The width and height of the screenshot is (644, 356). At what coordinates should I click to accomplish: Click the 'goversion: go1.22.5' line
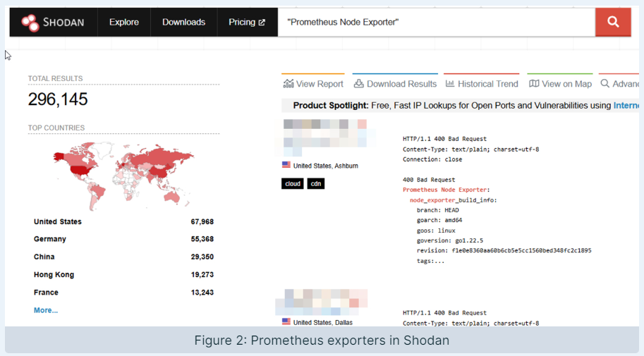(x=450, y=240)
